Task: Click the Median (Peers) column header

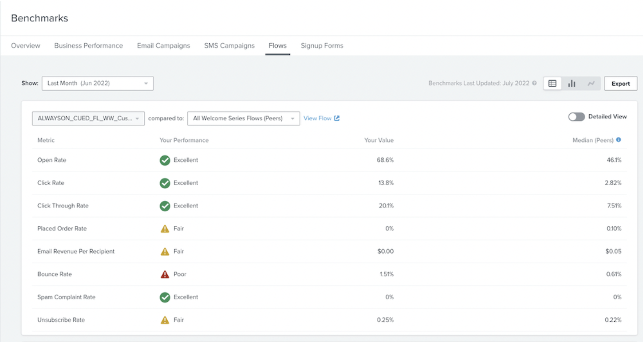Action: click(x=593, y=140)
